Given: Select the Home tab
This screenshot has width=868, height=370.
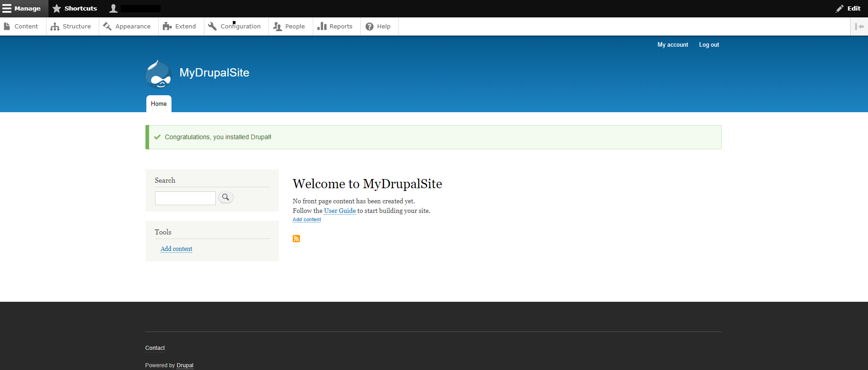Looking at the screenshot, I should [x=159, y=104].
